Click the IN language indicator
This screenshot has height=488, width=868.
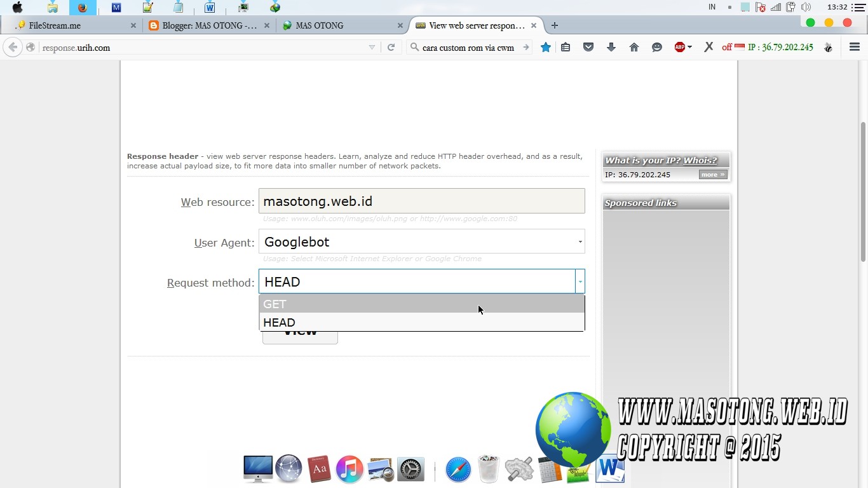(712, 7)
